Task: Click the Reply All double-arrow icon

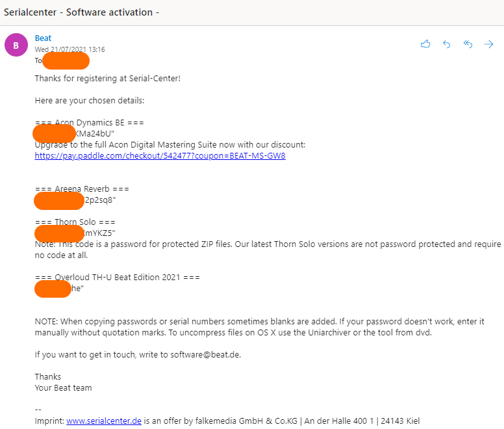Action: pos(468,44)
